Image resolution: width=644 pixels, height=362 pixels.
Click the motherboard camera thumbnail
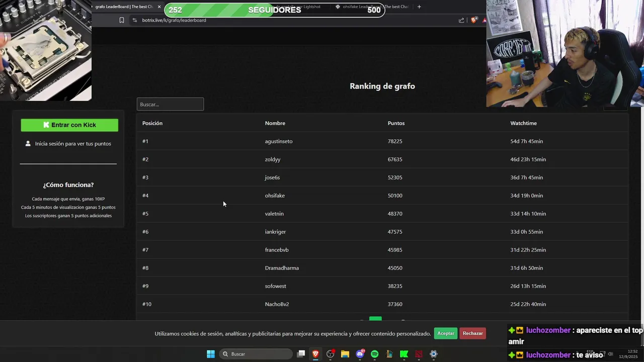(x=46, y=50)
